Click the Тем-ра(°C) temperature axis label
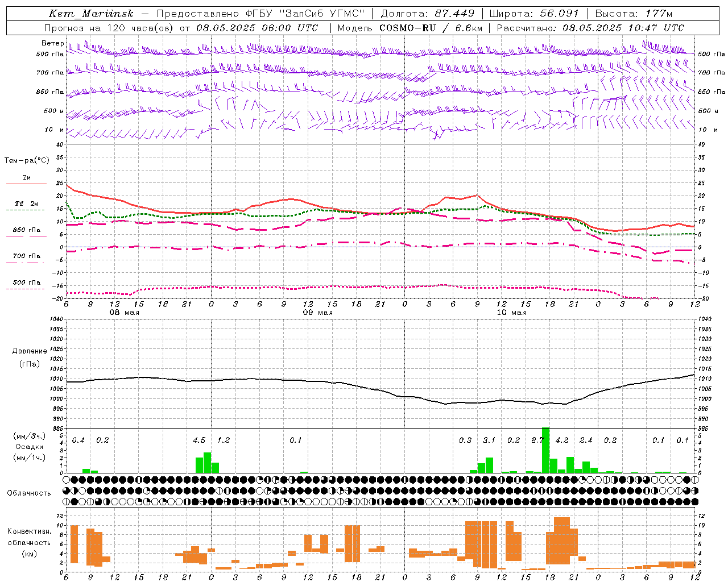This screenshot has width=728, height=582. 27,161
